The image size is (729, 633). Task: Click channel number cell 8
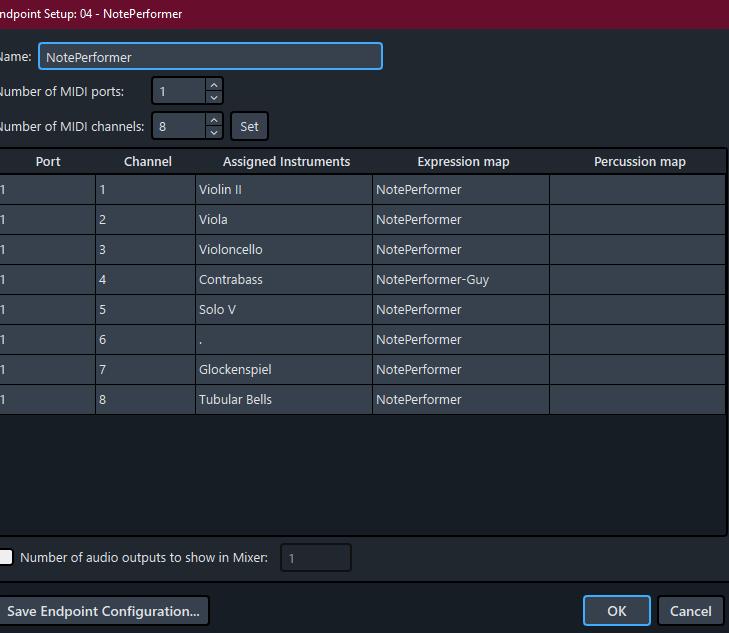[x=146, y=399]
